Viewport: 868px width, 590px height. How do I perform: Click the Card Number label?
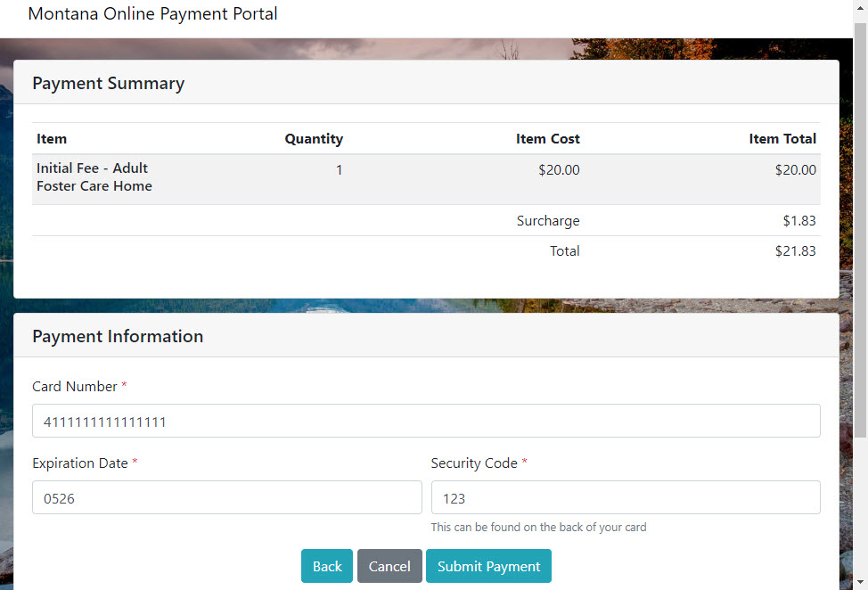click(x=75, y=386)
